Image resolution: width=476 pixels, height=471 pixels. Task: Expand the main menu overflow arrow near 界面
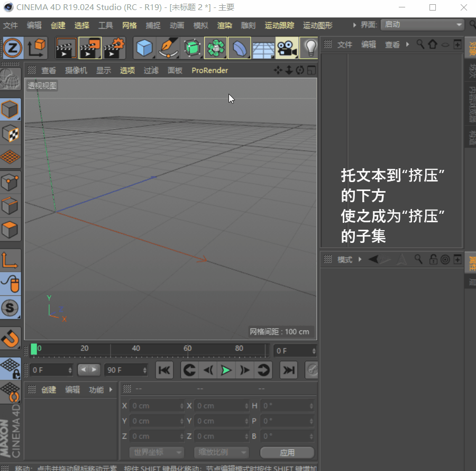(x=354, y=25)
